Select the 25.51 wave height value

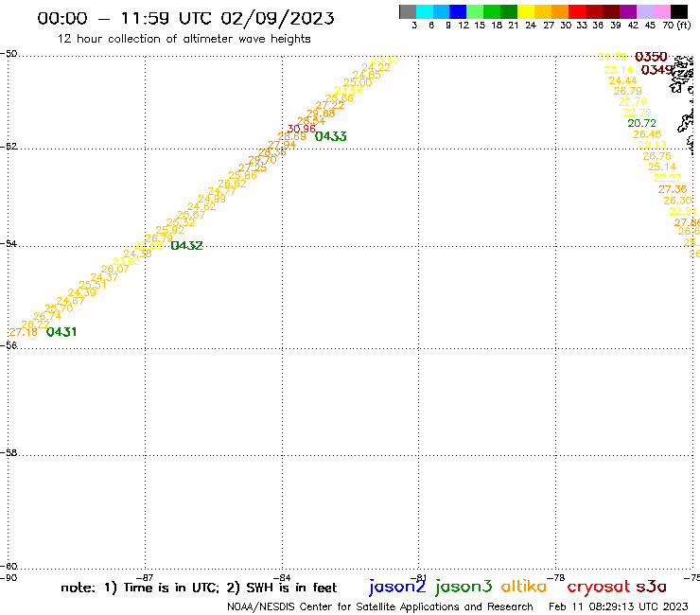(x=93, y=285)
